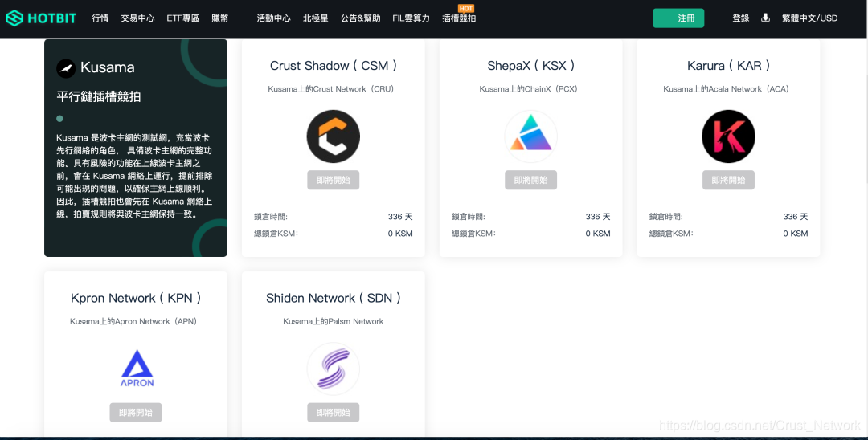The height and width of the screenshot is (440, 868).
Task: Click the Crust Shadow ( CSM ) title
Action: click(334, 66)
